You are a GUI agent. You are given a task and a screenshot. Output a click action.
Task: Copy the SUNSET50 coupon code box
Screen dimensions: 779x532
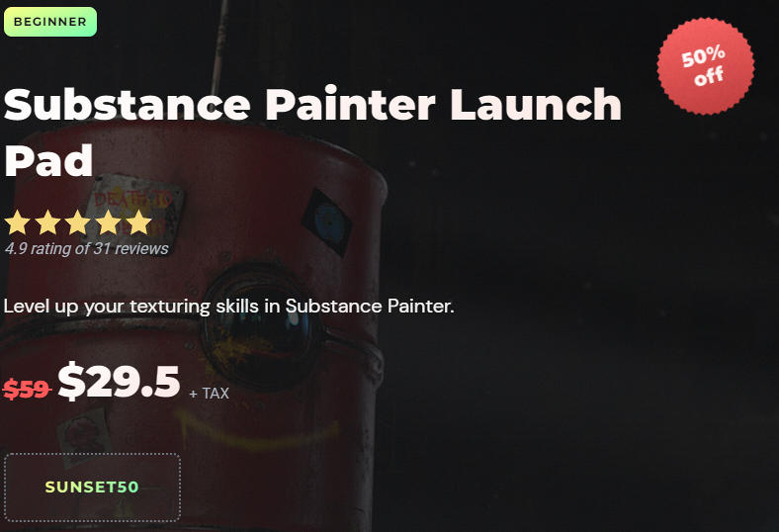coord(92,488)
